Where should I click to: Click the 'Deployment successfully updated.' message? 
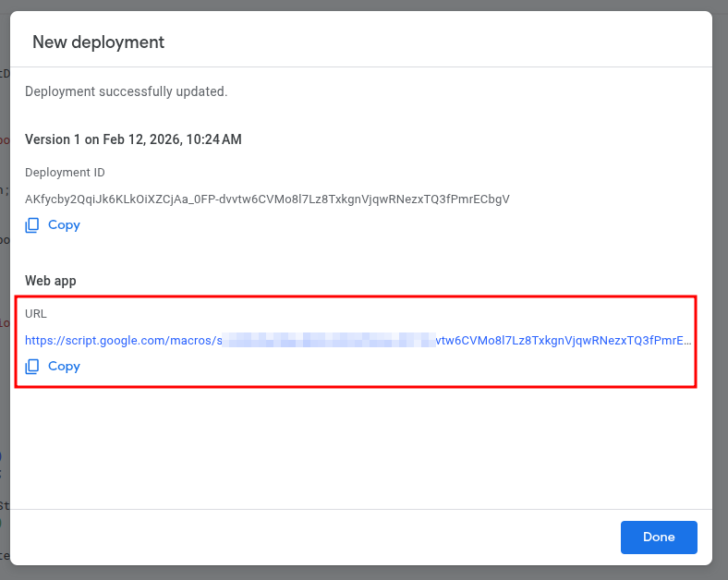(x=126, y=91)
